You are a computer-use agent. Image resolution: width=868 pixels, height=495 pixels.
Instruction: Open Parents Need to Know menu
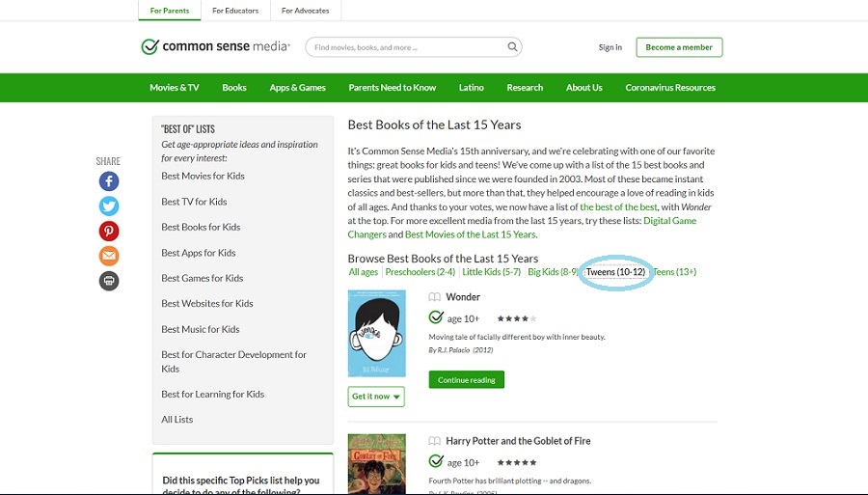click(x=393, y=88)
